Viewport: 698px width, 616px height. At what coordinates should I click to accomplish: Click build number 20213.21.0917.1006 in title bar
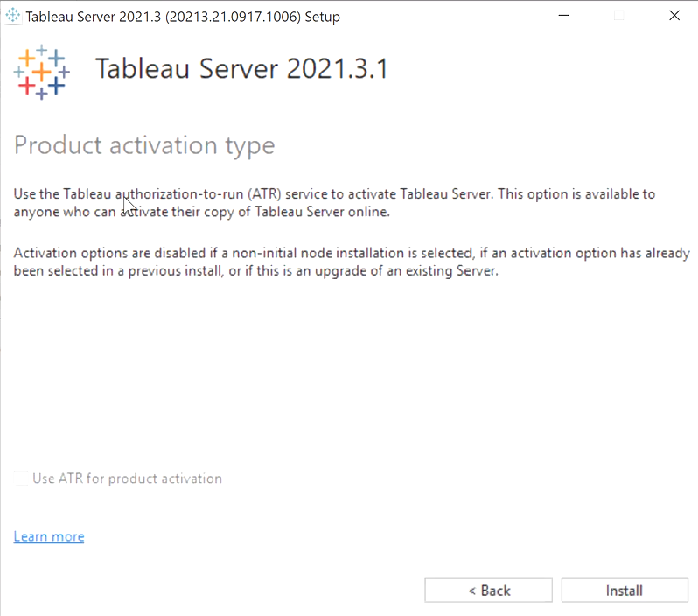[233, 17]
